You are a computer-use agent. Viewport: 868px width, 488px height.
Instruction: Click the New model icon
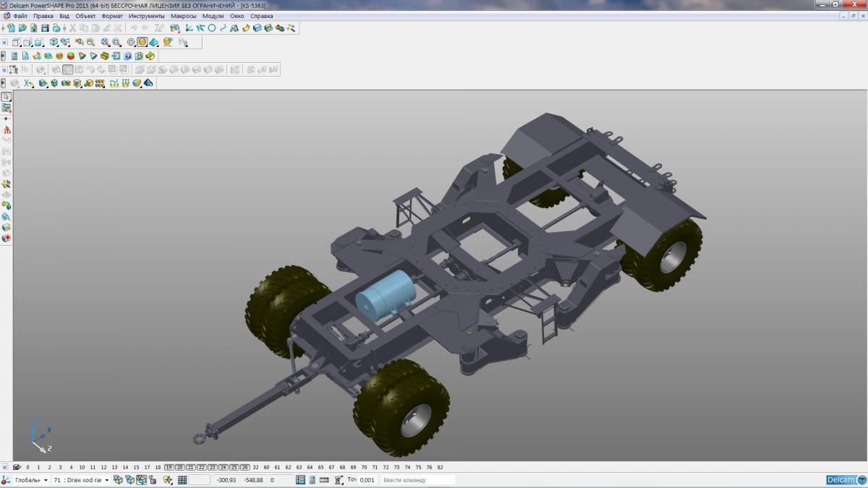click(12, 27)
